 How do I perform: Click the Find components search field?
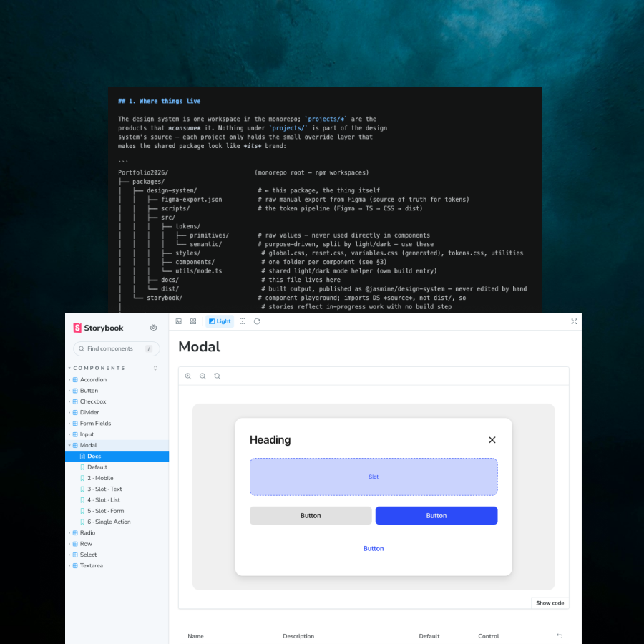click(x=116, y=348)
